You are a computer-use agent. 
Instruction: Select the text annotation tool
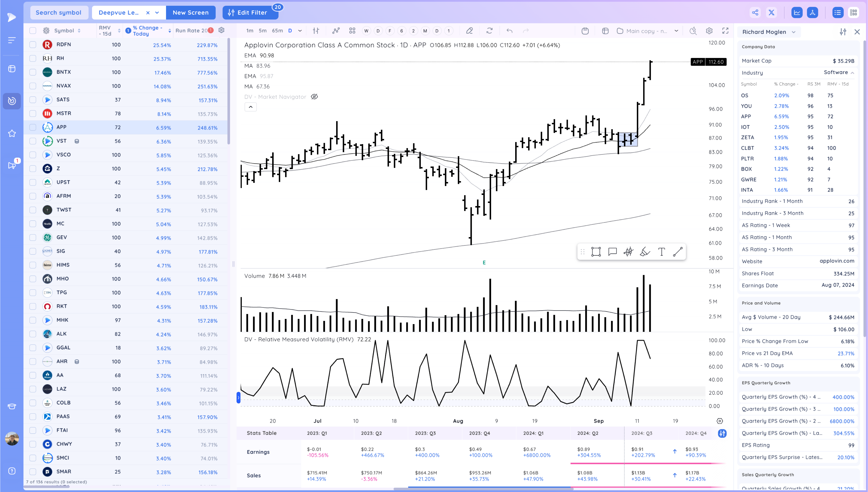click(661, 252)
